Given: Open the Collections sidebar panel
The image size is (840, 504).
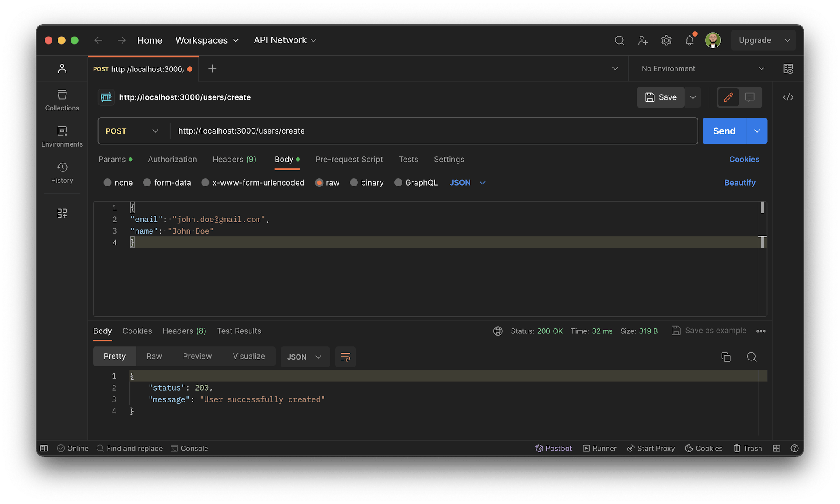Looking at the screenshot, I should 62,100.
